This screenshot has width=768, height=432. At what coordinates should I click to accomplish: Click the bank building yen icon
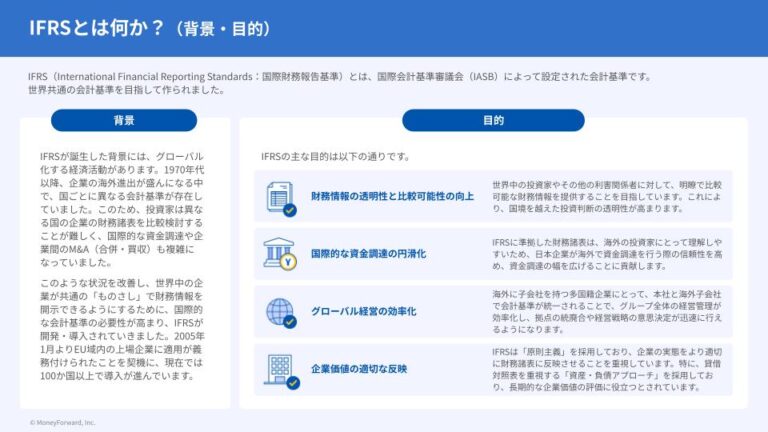click(280, 254)
